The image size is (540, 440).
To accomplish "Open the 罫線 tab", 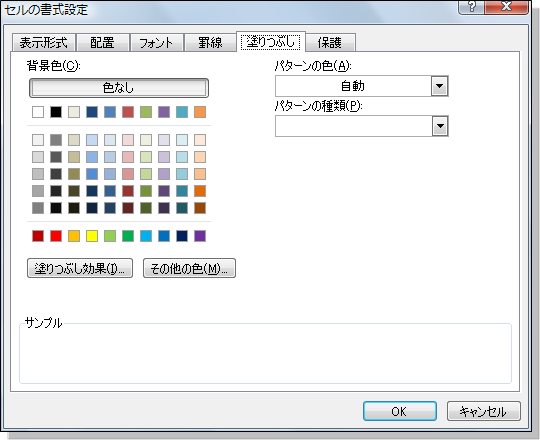I will (210, 43).
